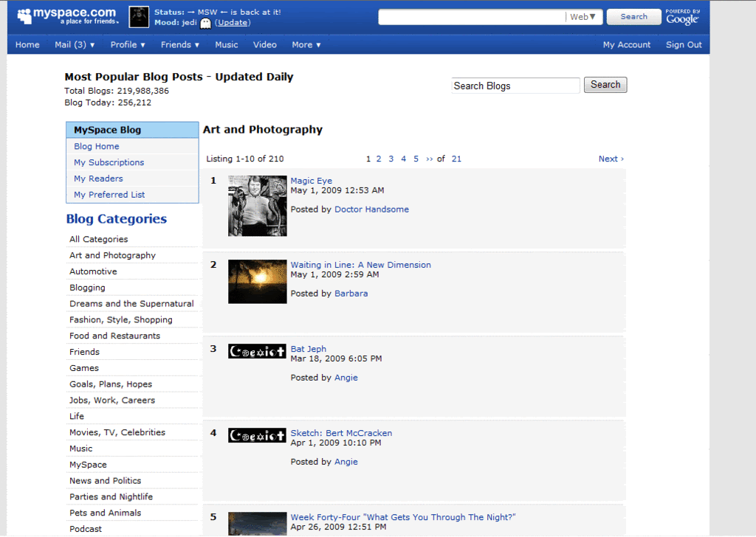Click the myspace.com logo
The image size is (756, 537).
click(68, 16)
